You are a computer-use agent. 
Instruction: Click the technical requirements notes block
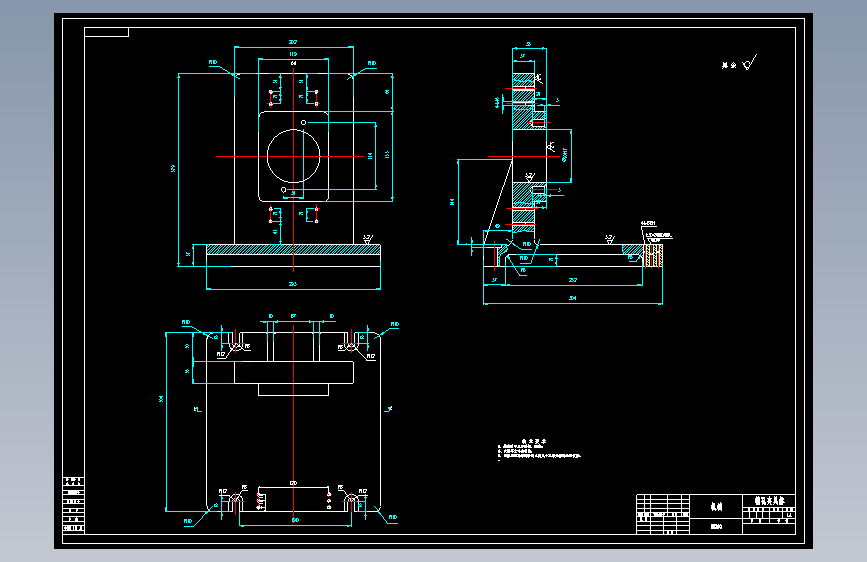click(x=539, y=450)
